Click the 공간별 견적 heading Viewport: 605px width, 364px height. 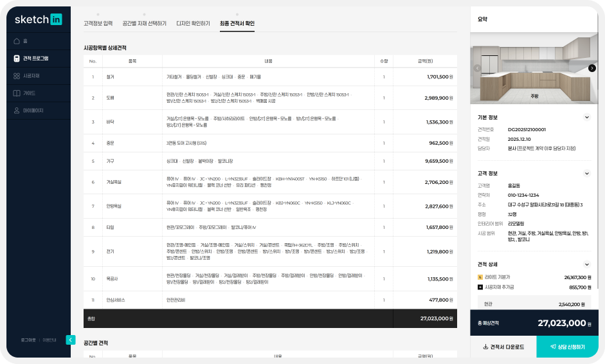tap(96, 343)
